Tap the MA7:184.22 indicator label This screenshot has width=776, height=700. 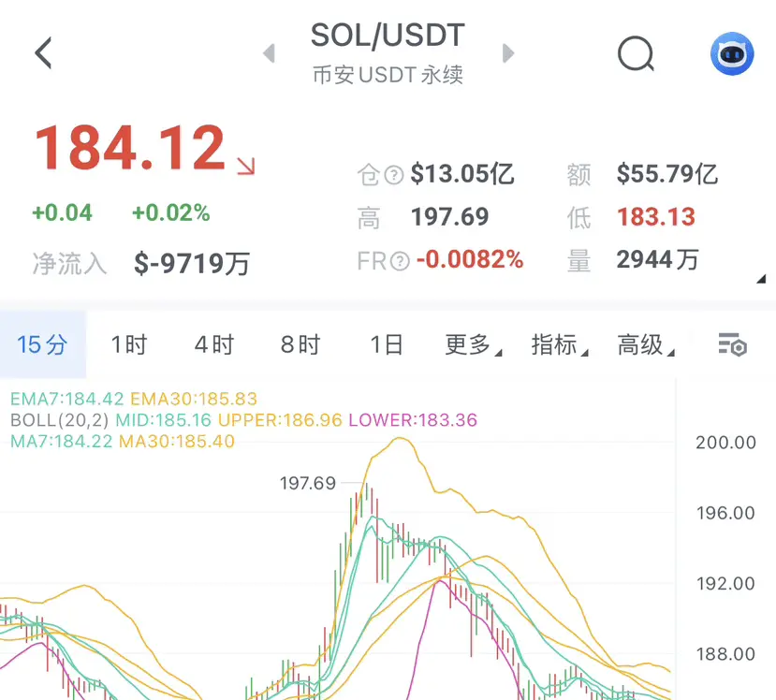coord(62,442)
